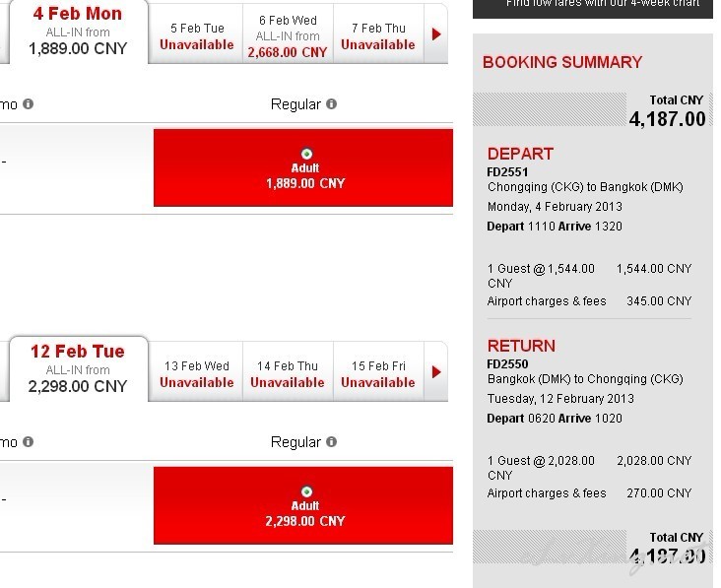Switch to 6 Feb Wed date tab
The width and height of the screenshot is (721, 588).
coord(288,35)
